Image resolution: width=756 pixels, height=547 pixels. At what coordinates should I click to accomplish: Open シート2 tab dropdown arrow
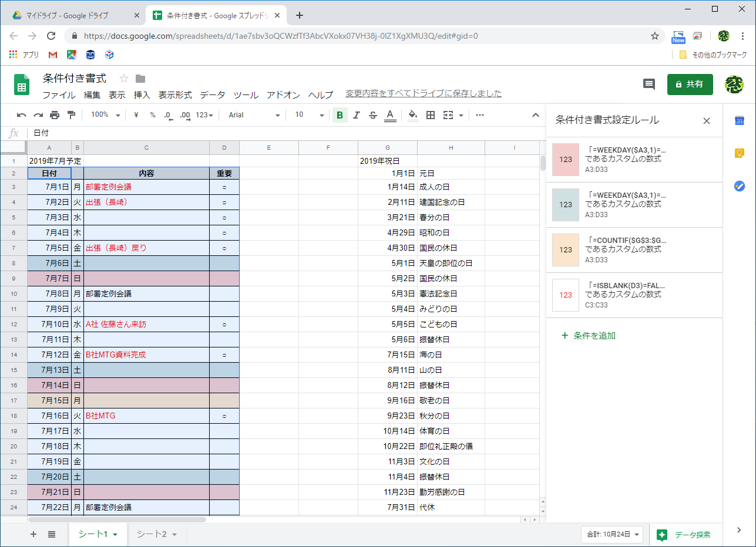tap(174, 535)
